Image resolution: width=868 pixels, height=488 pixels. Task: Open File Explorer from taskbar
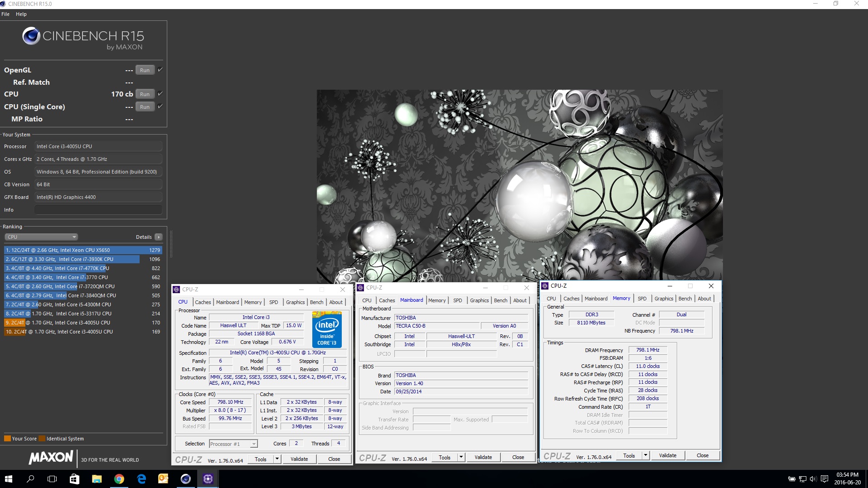click(x=97, y=479)
